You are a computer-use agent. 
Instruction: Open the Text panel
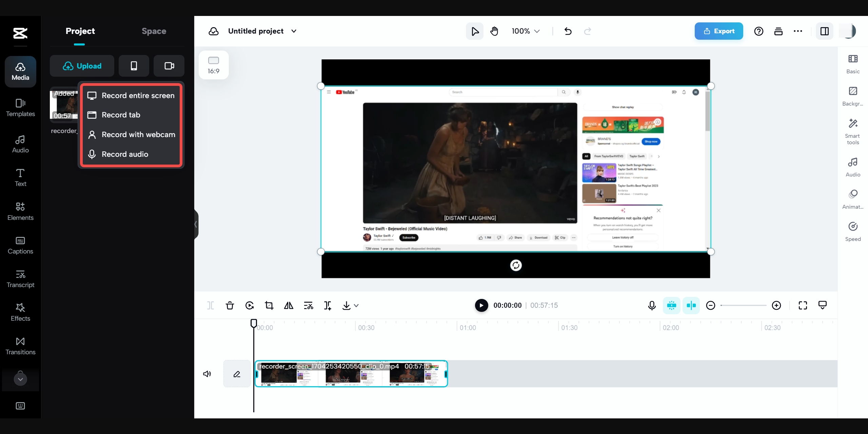pyautogui.click(x=20, y=177)
